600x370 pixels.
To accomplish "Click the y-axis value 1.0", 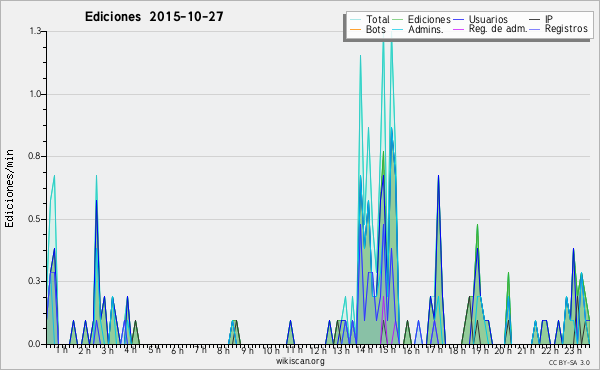I will click(35, 94).
